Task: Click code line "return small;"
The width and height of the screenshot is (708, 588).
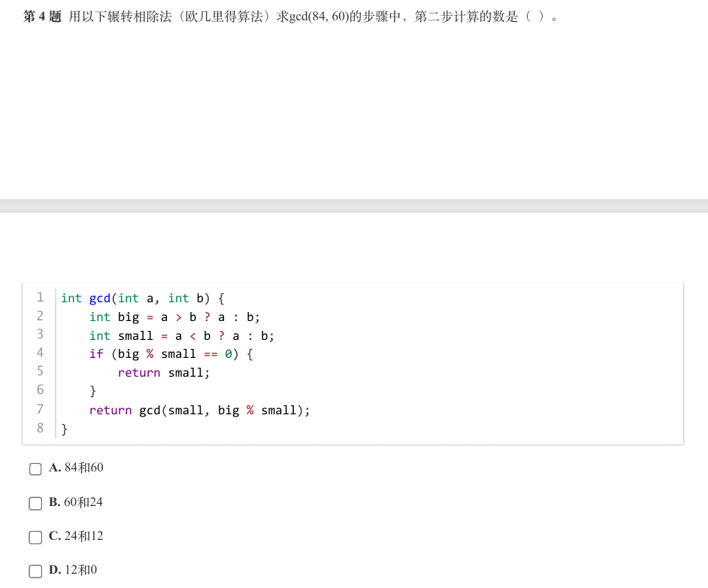Action: click(164, 373)
